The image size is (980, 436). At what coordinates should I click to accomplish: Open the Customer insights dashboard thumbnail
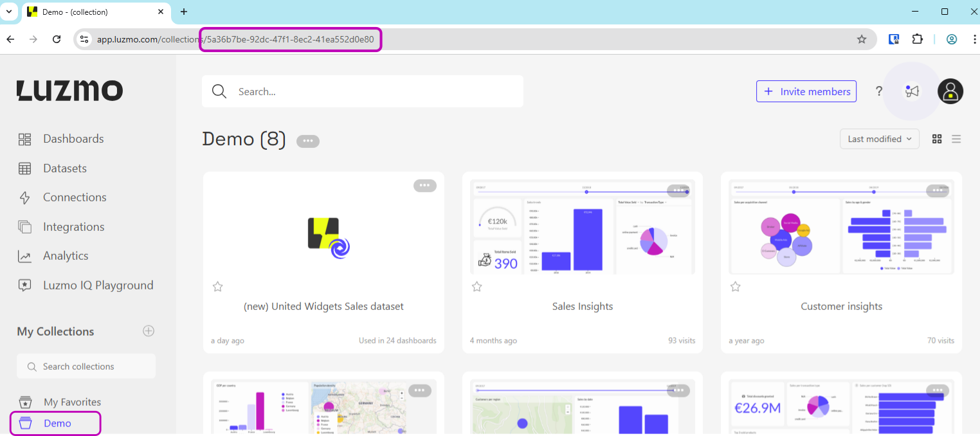[841, 227]
